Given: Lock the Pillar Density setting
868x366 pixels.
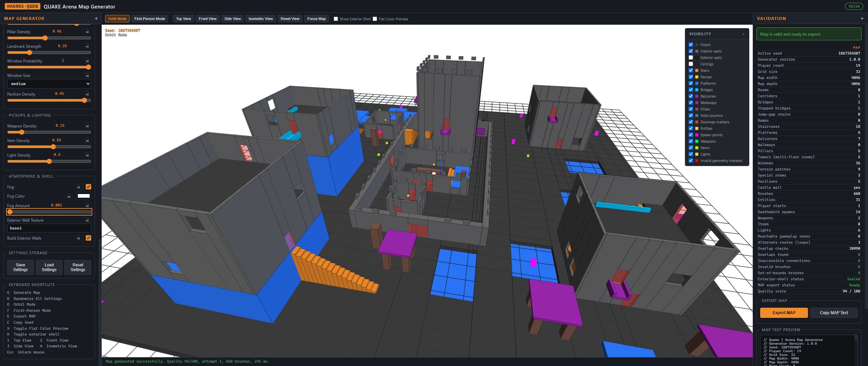Looking at the screenshot, I should [x=87, y=32].
